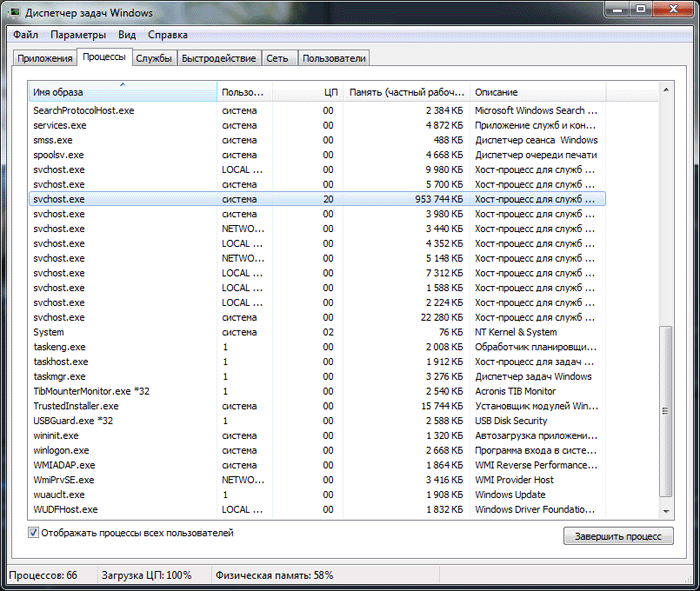The image size is (700, 591).
Task: Click the Windows Update description cell
Action: point(510,494)
